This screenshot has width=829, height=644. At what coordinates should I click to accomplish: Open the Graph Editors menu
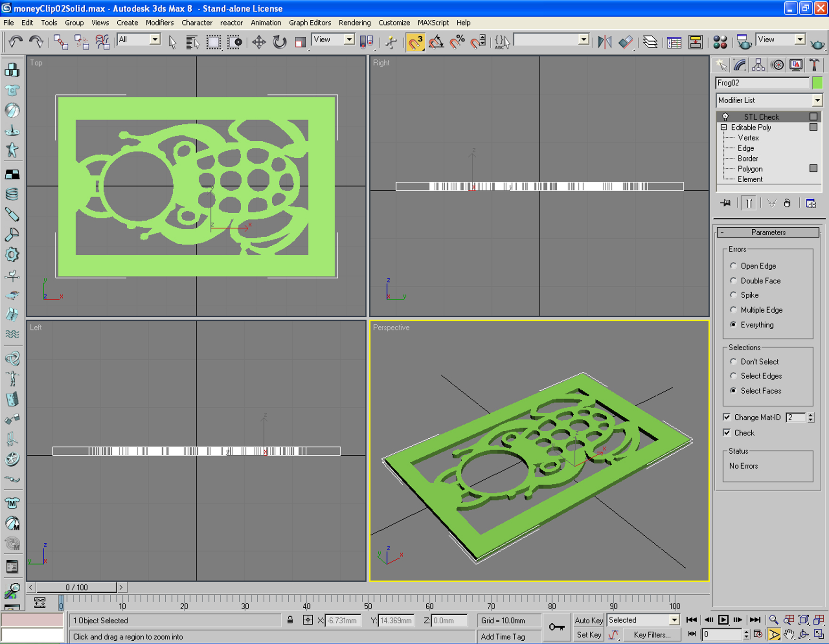310,23
